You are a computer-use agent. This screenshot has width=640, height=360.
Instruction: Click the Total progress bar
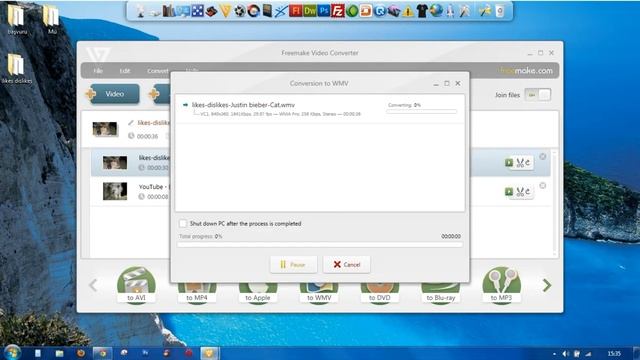point(320,244)
